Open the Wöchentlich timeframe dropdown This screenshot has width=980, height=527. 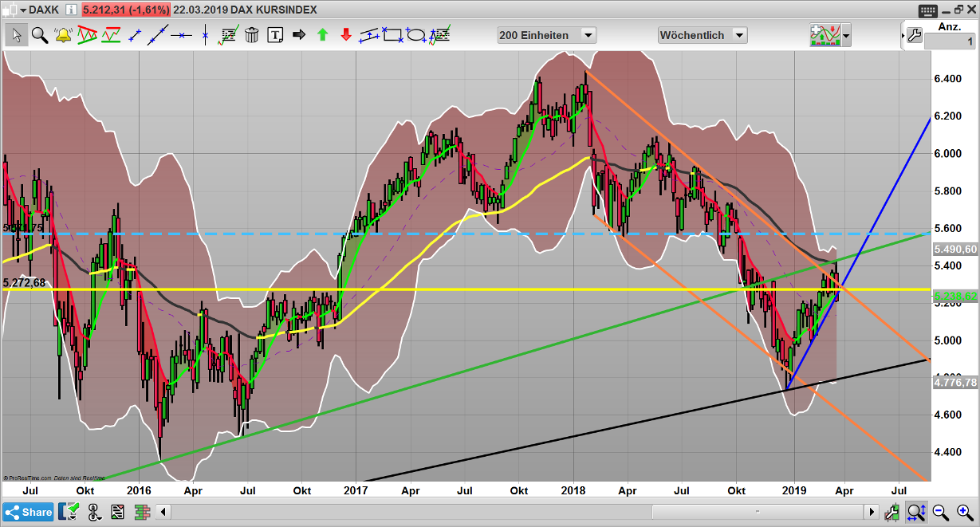703,35
